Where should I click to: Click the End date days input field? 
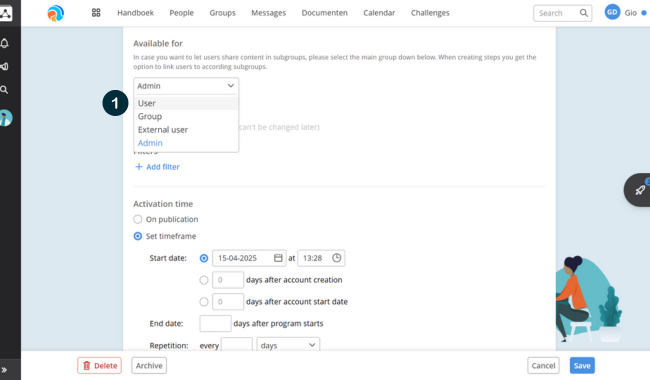215,323
